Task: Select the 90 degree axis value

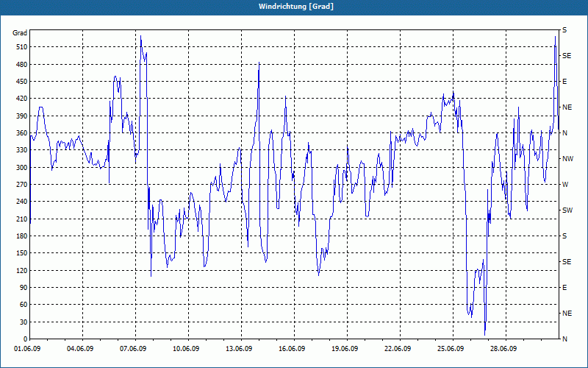Action: (x=24, y=288)
